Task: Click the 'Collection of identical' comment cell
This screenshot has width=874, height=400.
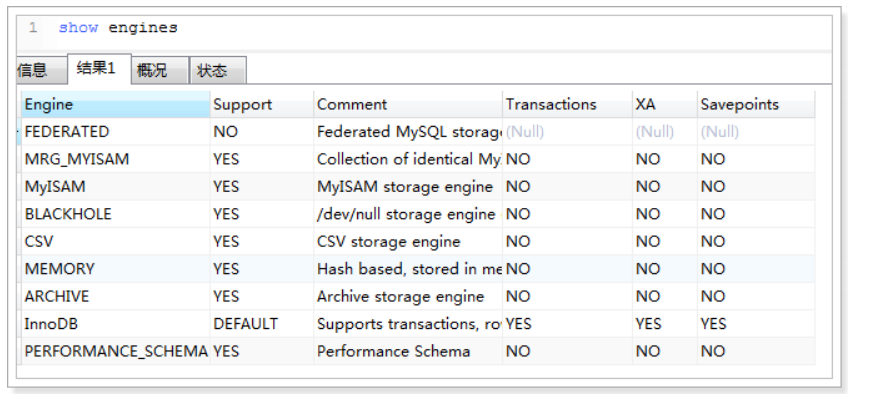Action: point(408,159)
